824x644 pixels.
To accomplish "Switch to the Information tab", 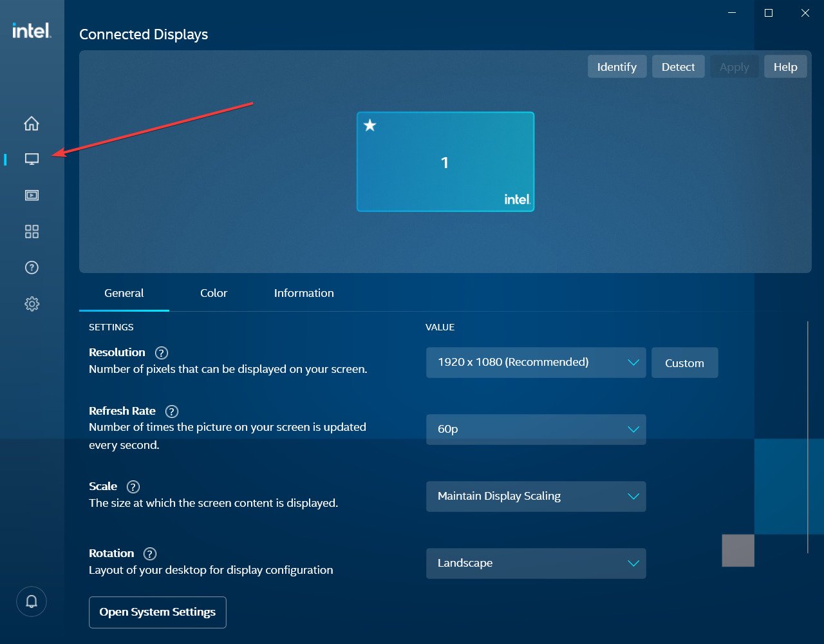I will point(304,293).
